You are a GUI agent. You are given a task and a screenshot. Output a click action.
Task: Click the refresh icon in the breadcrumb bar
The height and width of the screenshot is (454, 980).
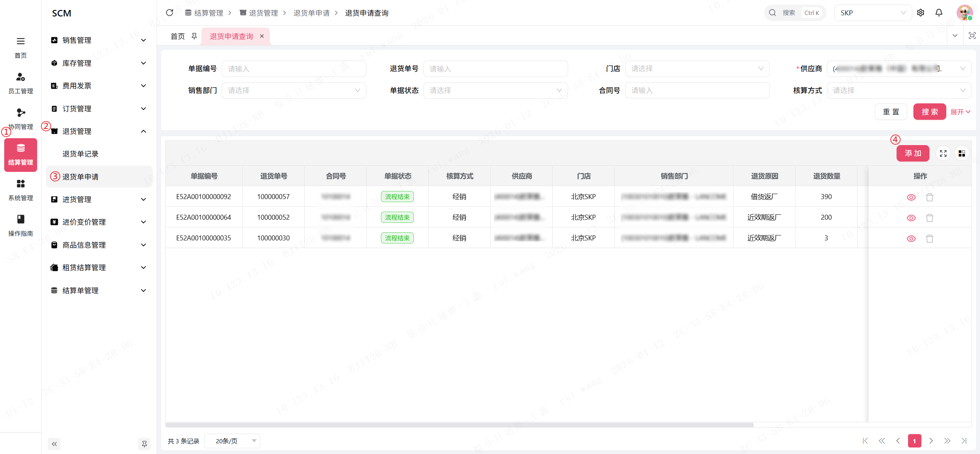coord(170,13)
